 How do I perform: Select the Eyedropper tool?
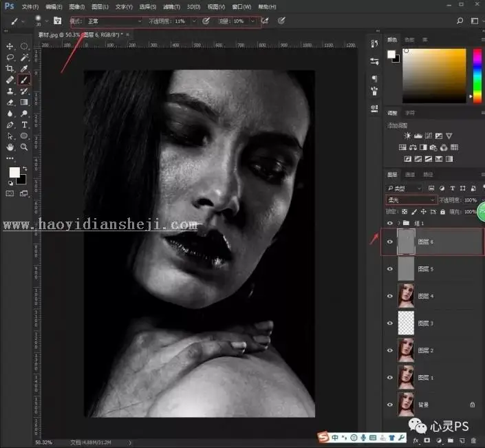pyautogui.click(x=24, y=68)
